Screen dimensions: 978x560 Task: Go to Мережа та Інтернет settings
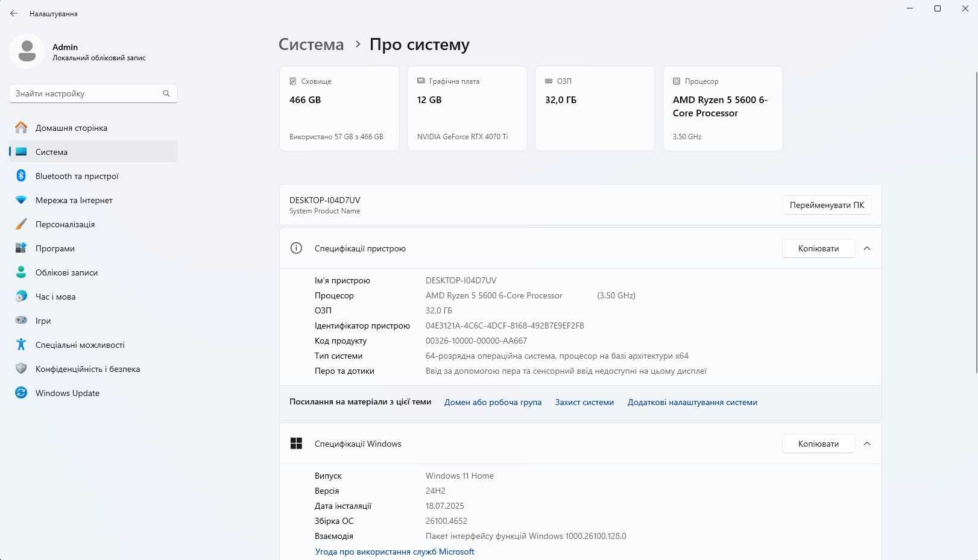point(93,200)
